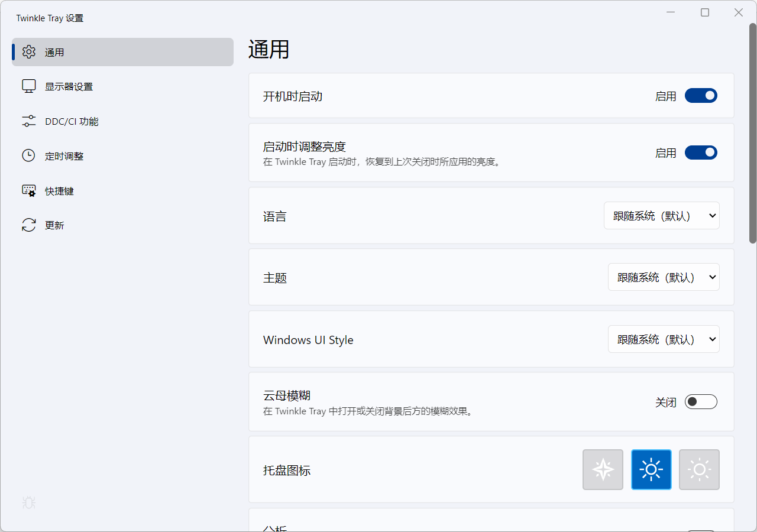Go to the 定时调整 page
Viewport: 757px width, 532px height.
(123, 156)
